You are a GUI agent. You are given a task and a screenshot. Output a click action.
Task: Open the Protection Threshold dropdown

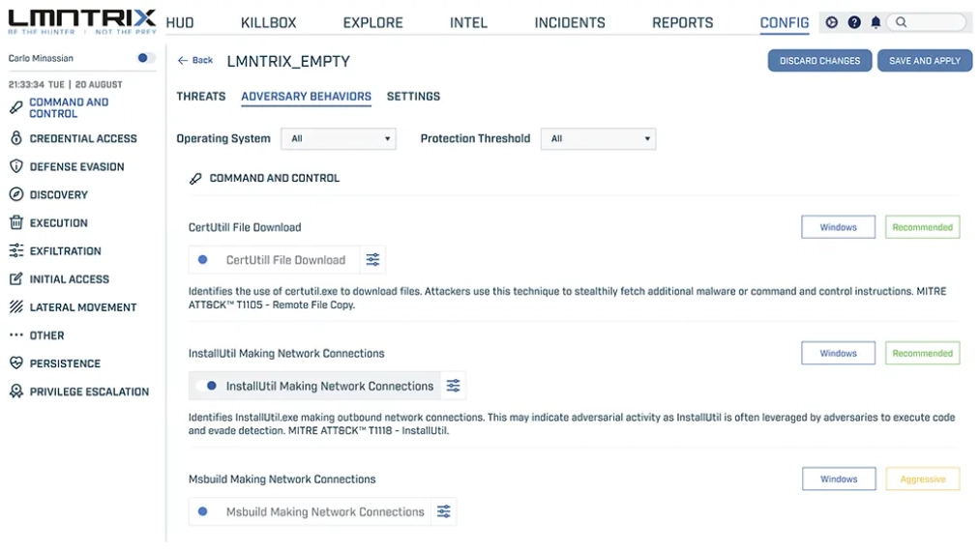coord(598,139)
